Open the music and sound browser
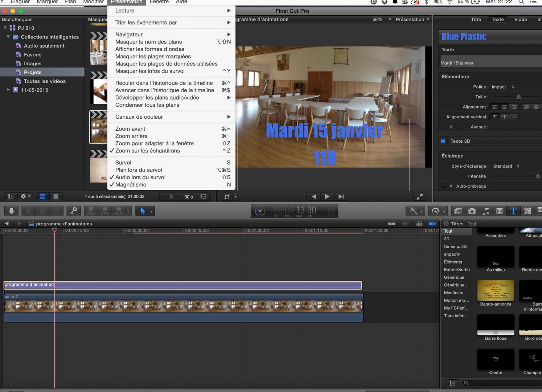Screen dimensions: 542x392 click(x=486, y=211)
